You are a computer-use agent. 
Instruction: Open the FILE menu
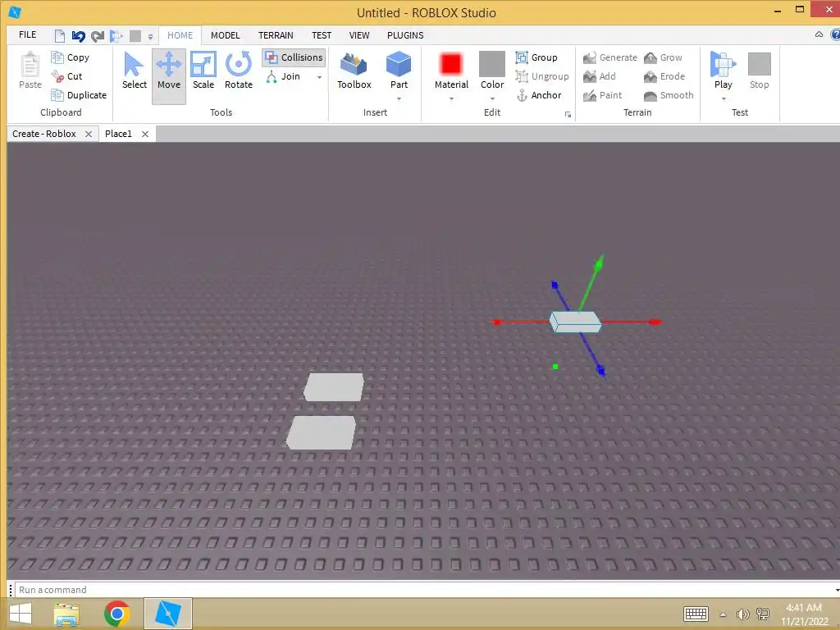pos(27,34)
